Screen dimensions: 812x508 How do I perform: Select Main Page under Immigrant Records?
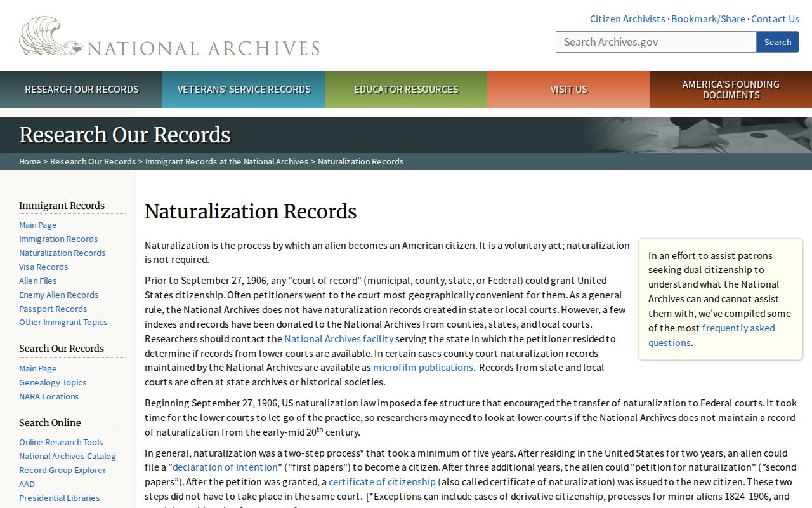point(38,225)
